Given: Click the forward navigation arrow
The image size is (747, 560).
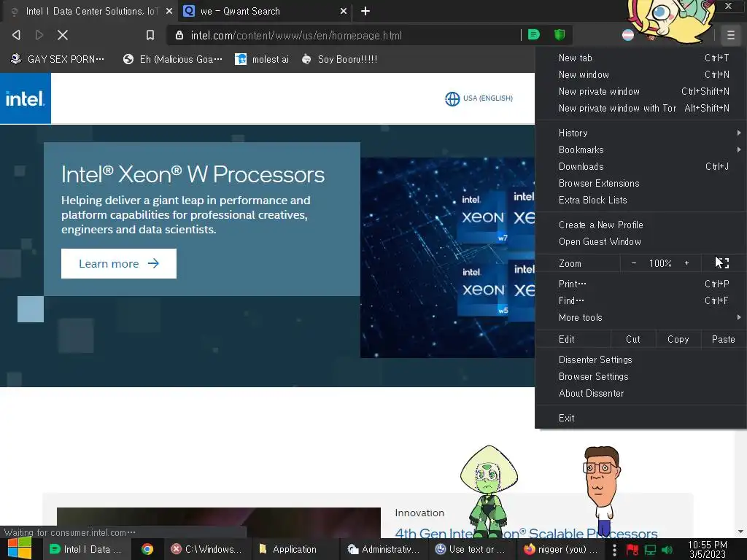Looking at the screenshot, I should click(x=39, y=35).
